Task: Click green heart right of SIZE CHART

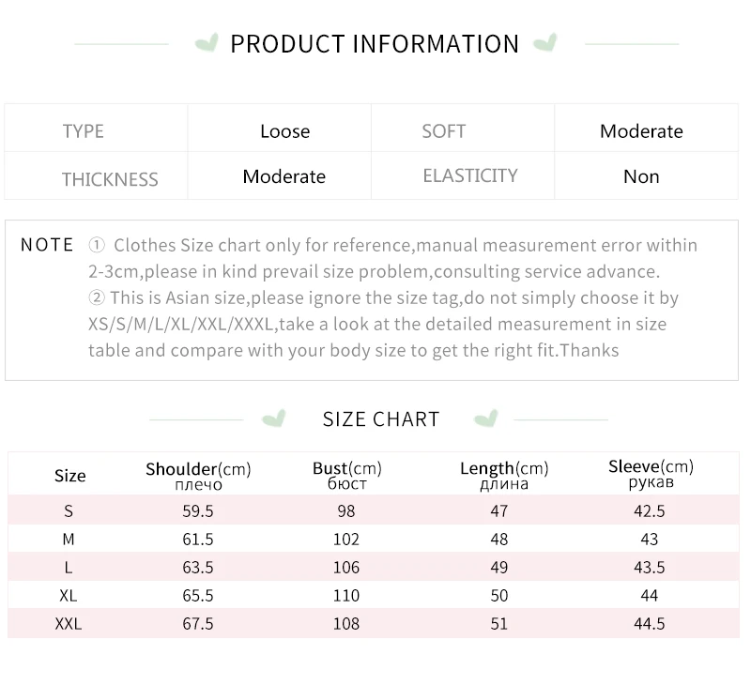Action: pos(486,418)
